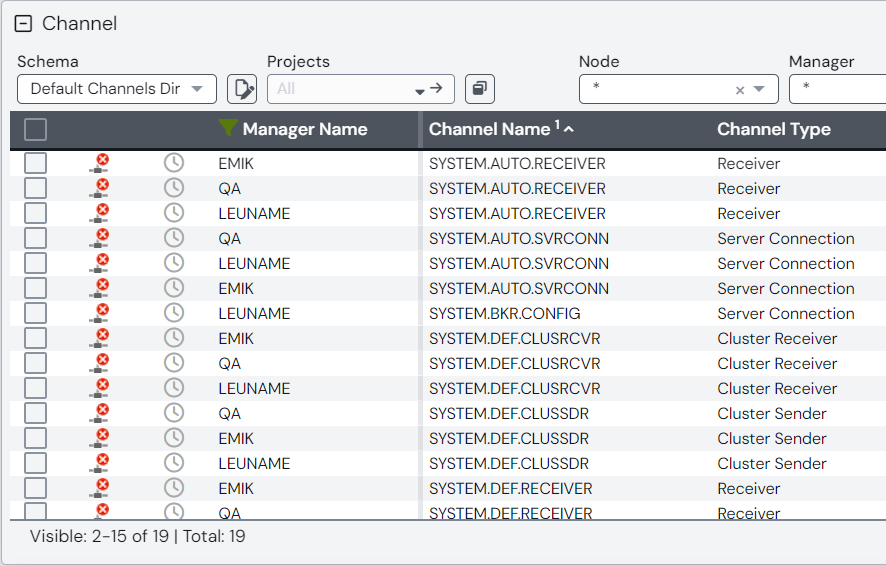Click clock icon for LEUNAME SYSTEM.DEF.CLUSRCVR row
Image resolution: width=886 pixels, height=566 pixels.
(x=174, y=388)
